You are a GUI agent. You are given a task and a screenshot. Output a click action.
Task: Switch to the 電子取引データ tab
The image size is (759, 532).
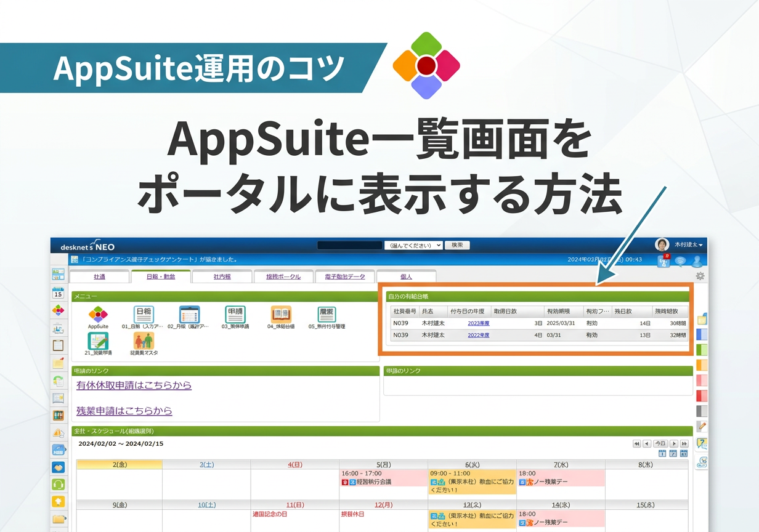click(x=344, y=276)
